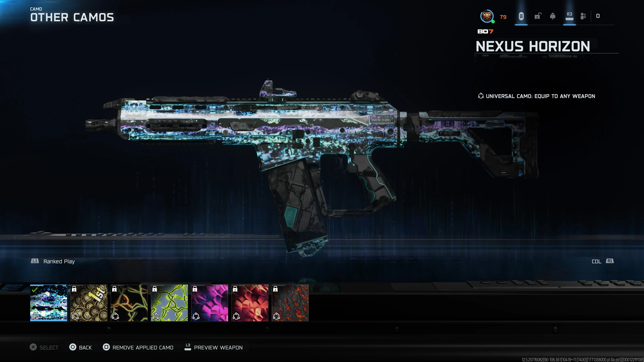This screenshot has height=362, width=644.
Task: Click the lock icon on magenta crystal camo
Action: click(x=195, y=289)
